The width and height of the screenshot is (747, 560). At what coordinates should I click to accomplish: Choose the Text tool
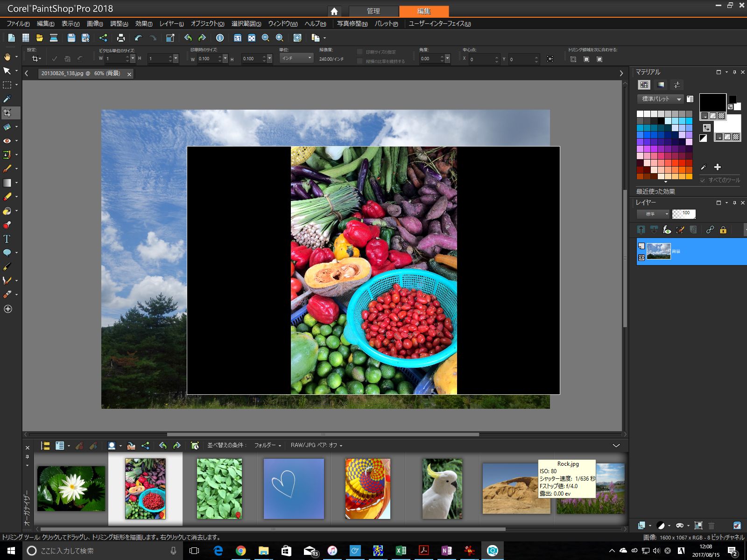point(7,239)
